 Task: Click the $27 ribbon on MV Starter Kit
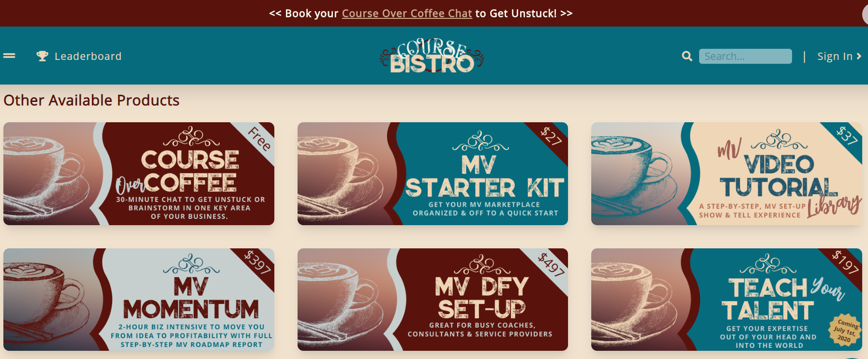552,137
